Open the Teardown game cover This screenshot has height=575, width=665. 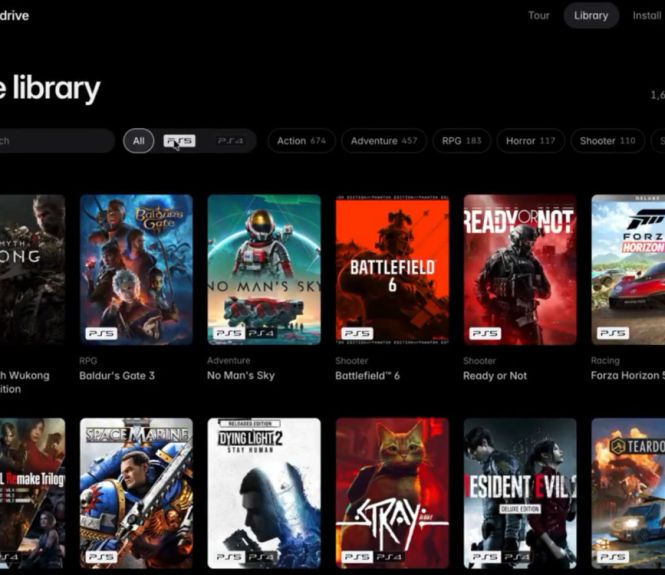pyautogui.click(x=629, y=493)
